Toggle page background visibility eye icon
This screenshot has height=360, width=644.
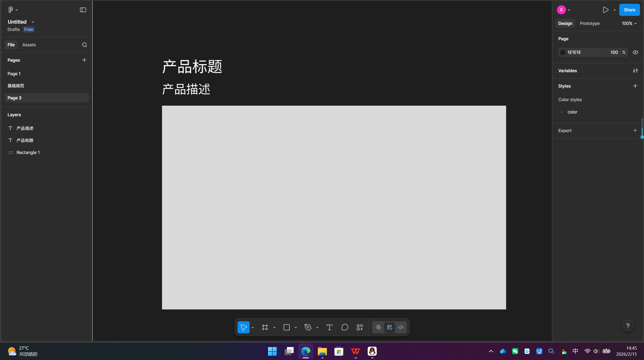click(x=635, y=52)
